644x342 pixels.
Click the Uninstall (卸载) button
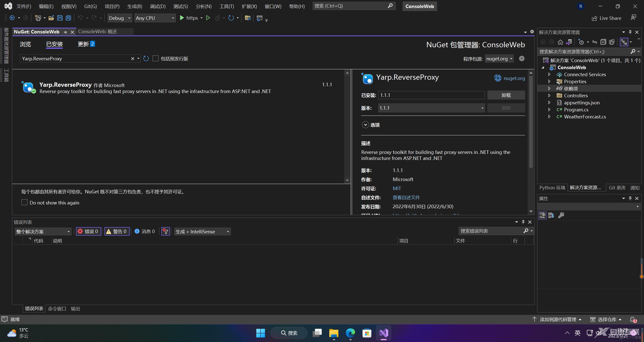506,95
